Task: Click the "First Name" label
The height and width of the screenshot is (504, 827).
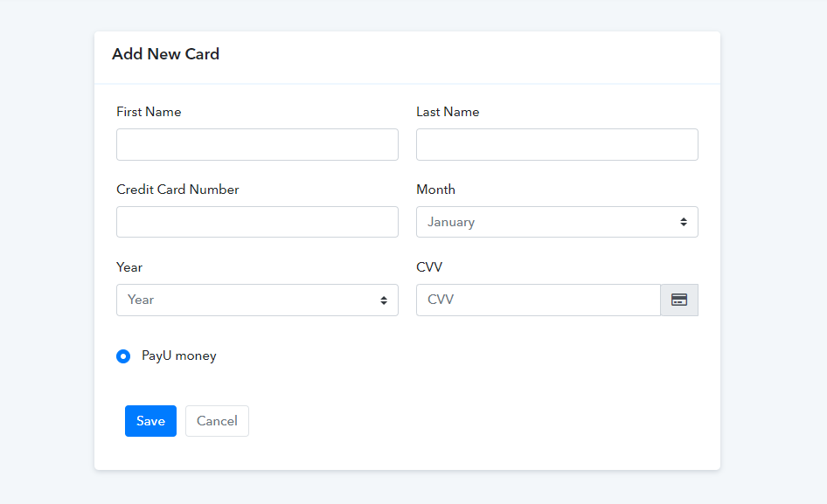Action: click(x=149, y=112)
